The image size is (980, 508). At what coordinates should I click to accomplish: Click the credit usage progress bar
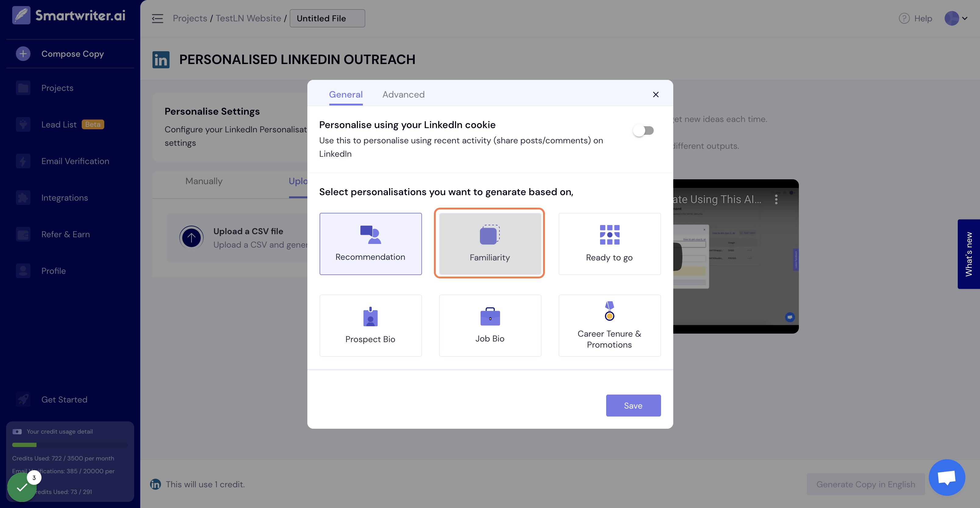click(70, 445)
